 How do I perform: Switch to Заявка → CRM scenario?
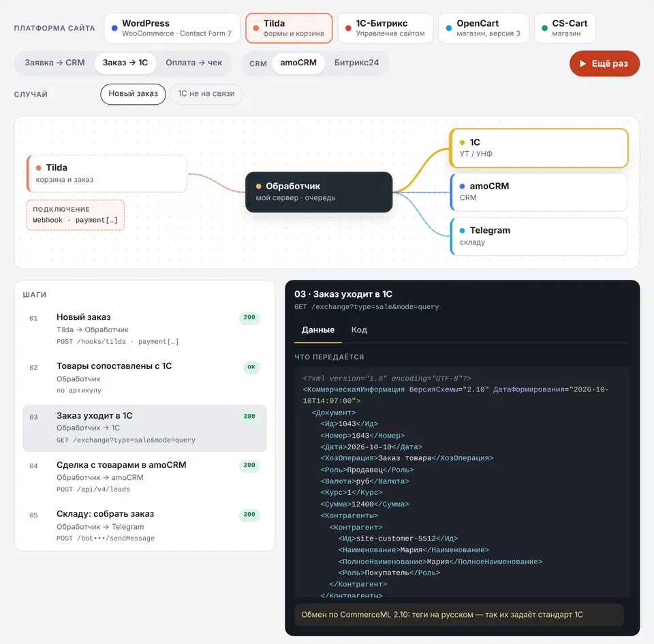(54, 63)
